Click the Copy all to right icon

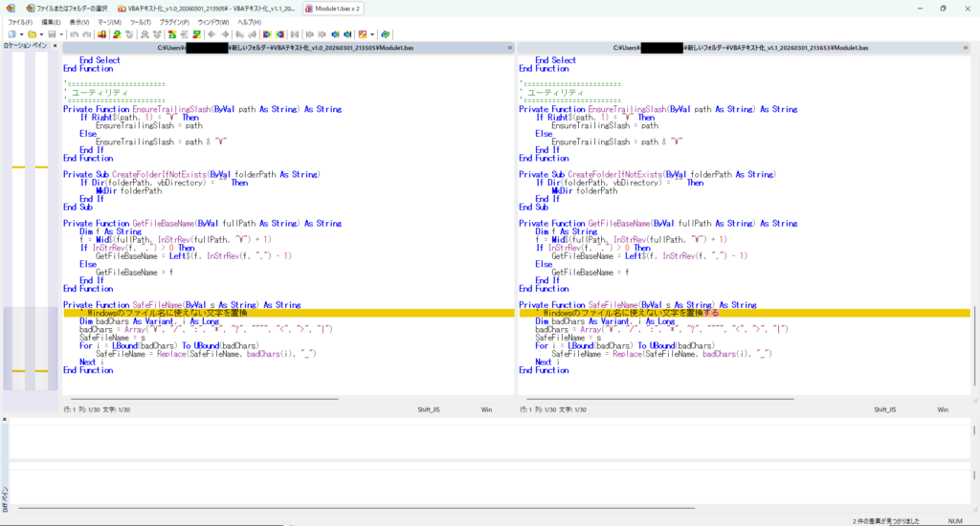click(267, 34)
